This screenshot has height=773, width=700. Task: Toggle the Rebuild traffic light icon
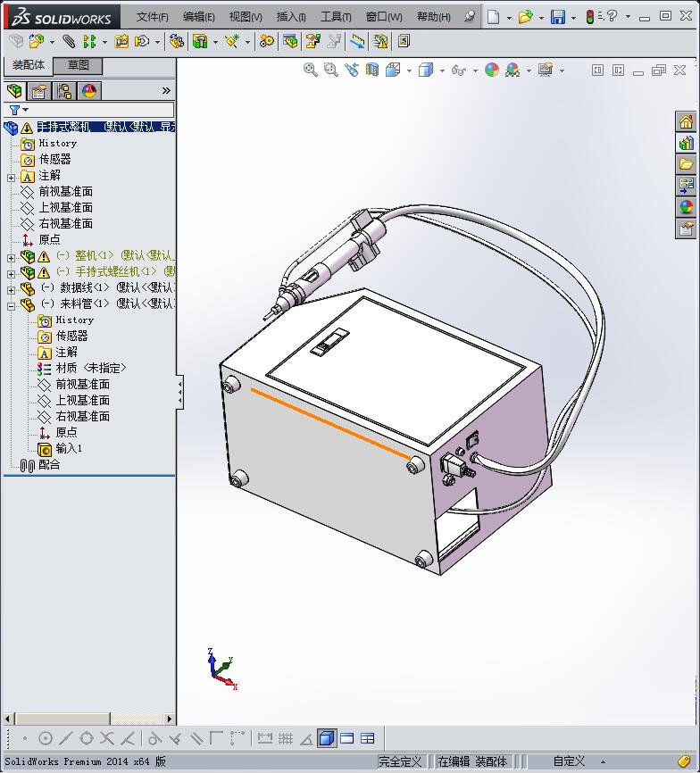pos(589,17)
